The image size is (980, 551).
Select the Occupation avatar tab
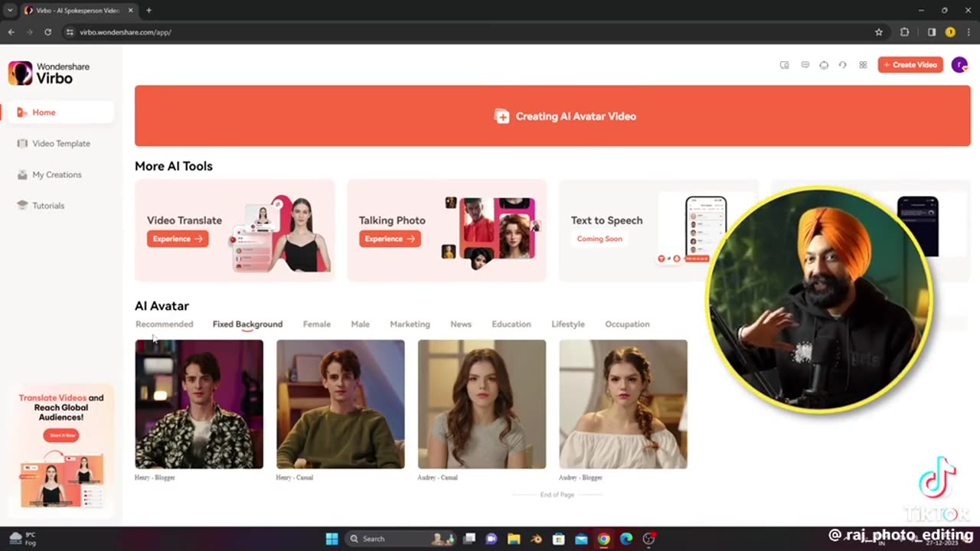point(627,324)
